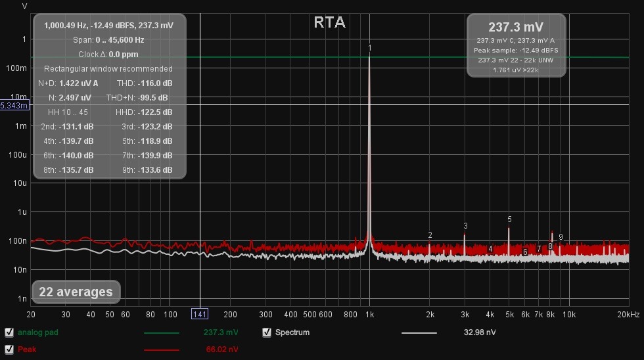The width and height of the screenshot is (644, 360).
Task: Click the green analog pad line sample
Action: click(162, 333)
